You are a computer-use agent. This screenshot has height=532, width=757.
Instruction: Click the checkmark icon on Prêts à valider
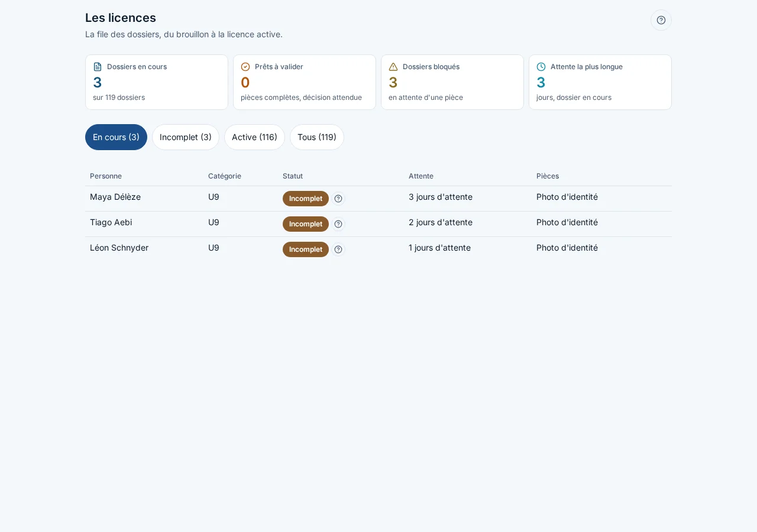245,67
